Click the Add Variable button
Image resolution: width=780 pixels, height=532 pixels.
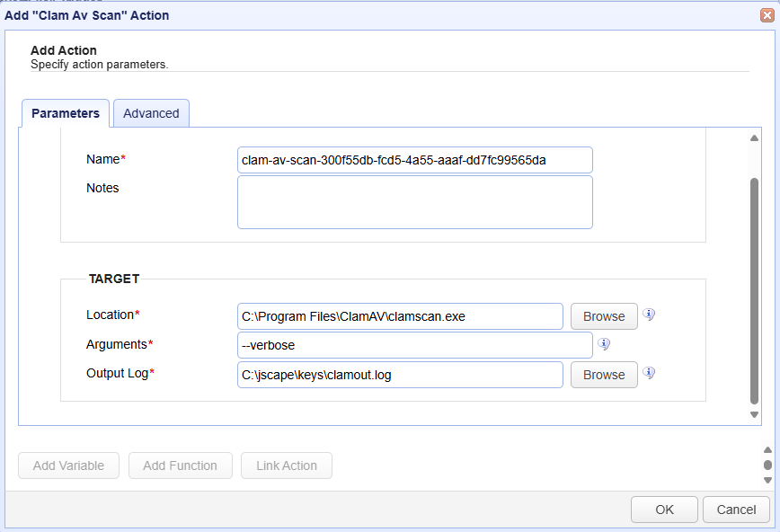(x=68, y=465)
